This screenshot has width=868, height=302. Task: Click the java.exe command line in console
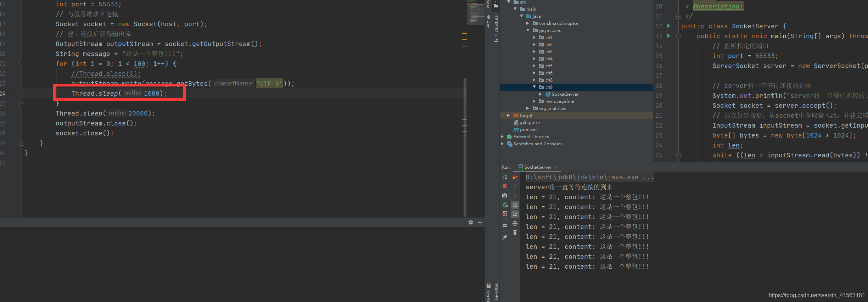pyautogui.click(x=589, y=177)
